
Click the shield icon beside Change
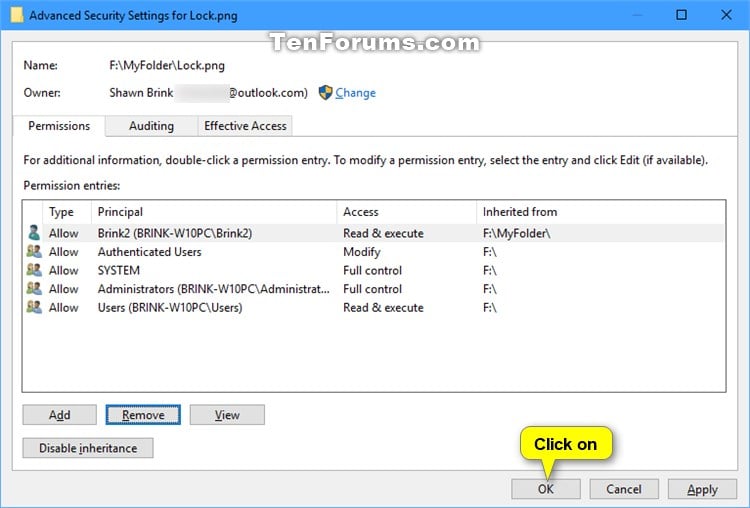[x=325, y=92]
